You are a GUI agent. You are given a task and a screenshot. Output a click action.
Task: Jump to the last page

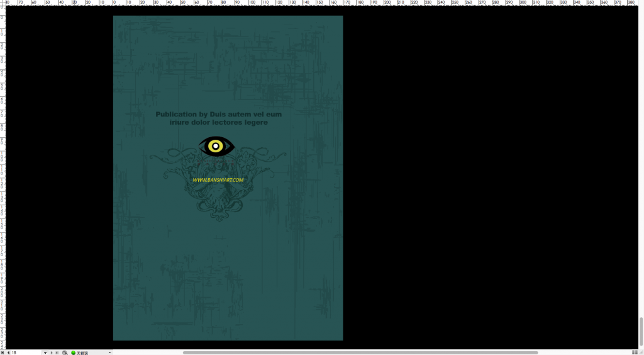pyautogui.click(x=57, y=352)
